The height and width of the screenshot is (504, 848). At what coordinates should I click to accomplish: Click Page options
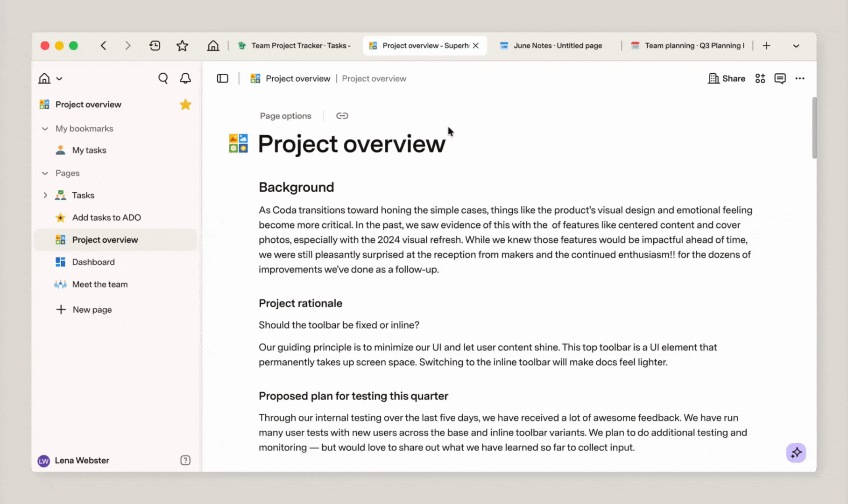point(285,116)
